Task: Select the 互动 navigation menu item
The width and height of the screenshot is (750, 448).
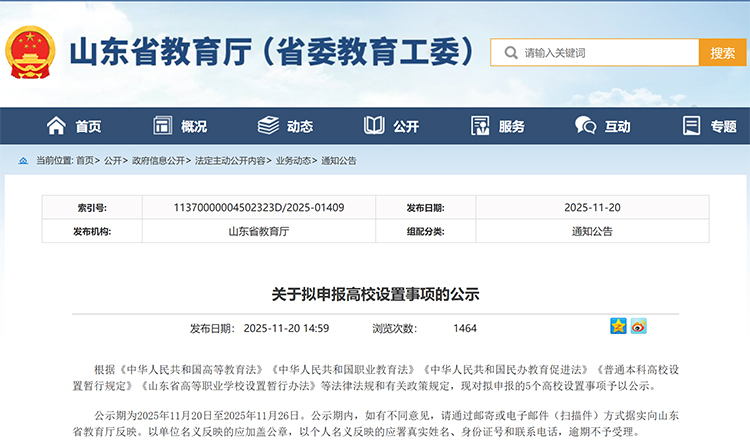Action: pos(617,127)
